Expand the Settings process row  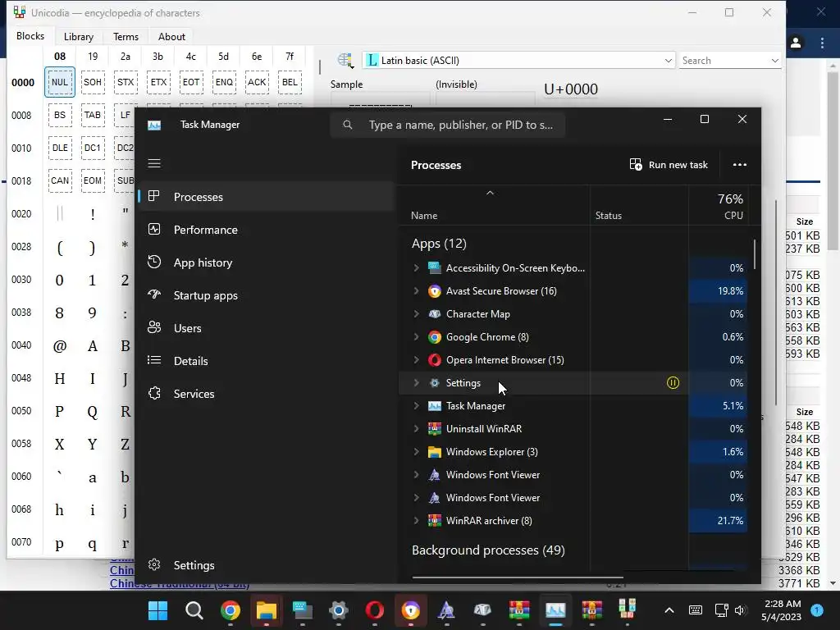(416, 383)
